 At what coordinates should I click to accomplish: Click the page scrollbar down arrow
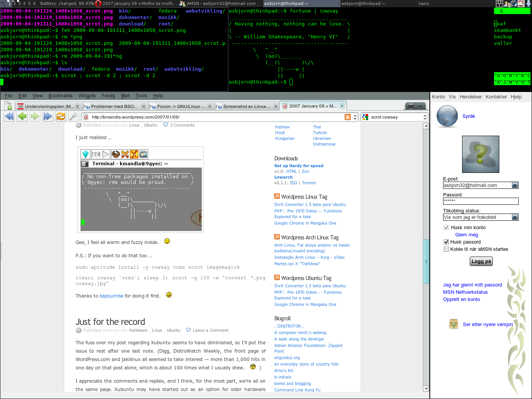pos(426,388)
